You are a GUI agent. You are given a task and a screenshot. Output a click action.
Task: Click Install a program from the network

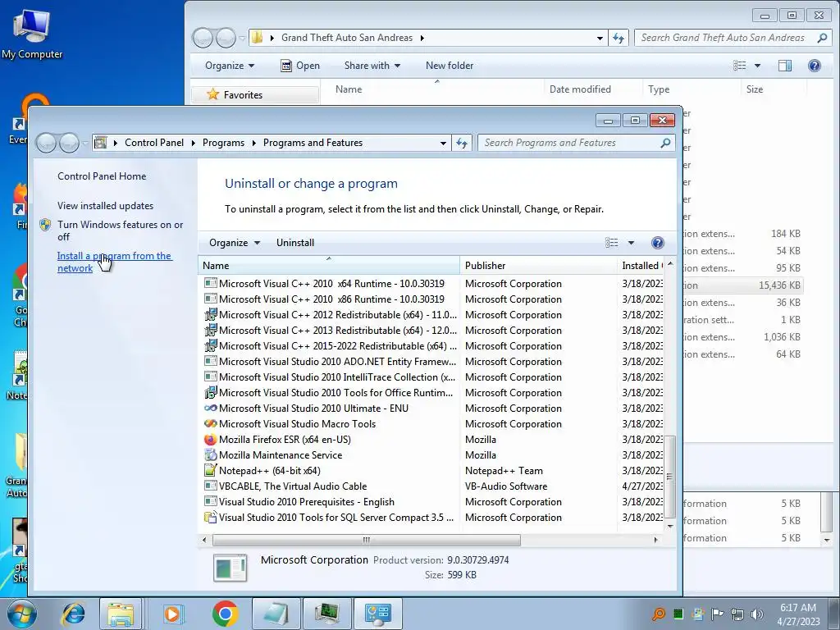(x=114, y=262)
